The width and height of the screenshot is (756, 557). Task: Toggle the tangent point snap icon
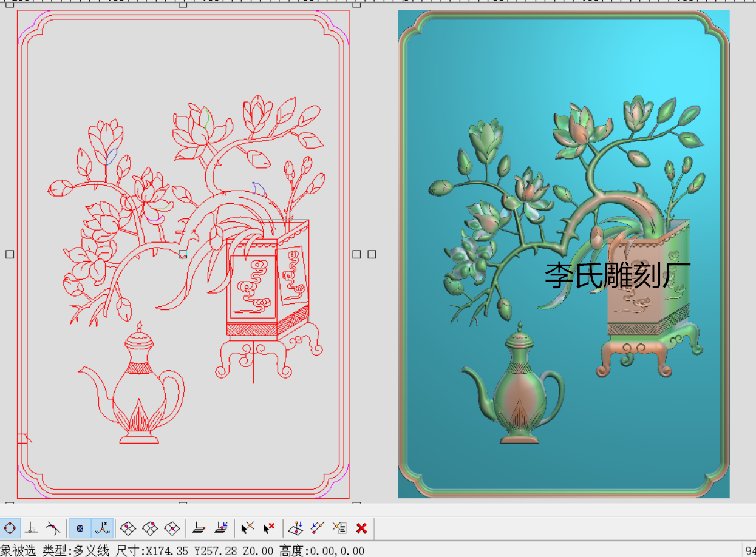coord(53,528)
